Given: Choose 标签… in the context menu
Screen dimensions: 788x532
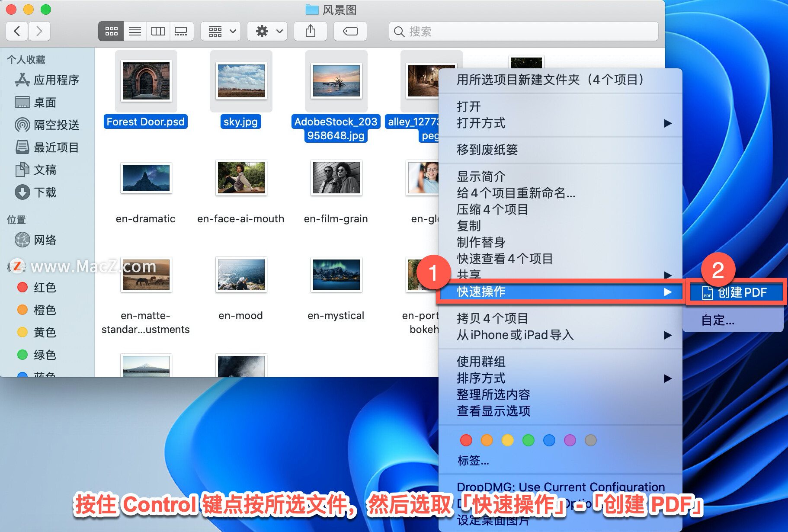Looking at the screenshot, I should pyautogui.click(x=561, y=461).
